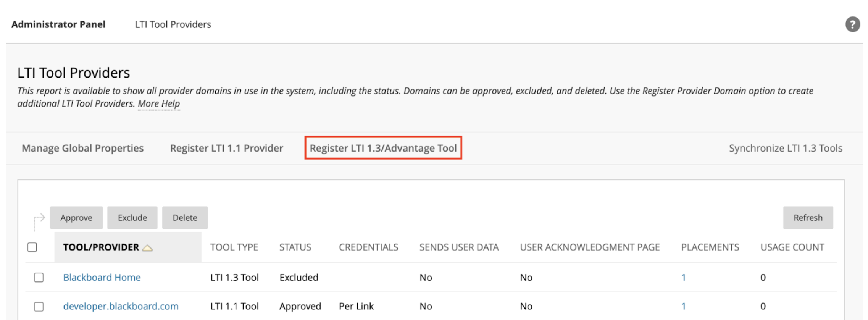
Task: Open the More Help link
Action: coord(159,103)
